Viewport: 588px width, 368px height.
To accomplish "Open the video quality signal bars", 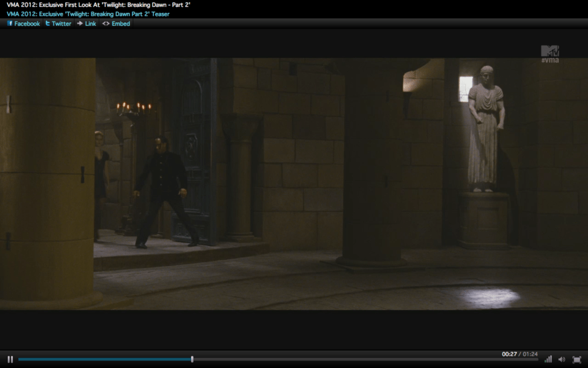I will point(548,359).
